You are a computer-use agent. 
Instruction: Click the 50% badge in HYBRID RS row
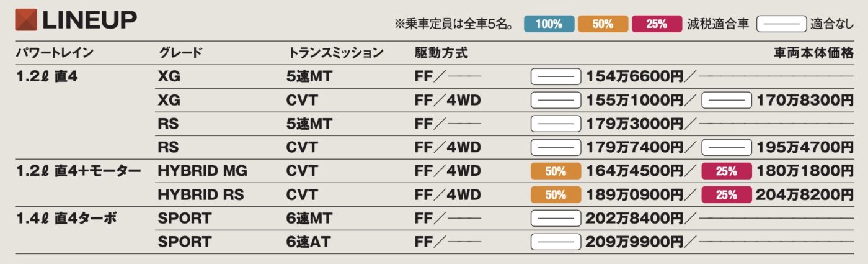point(556,195)
